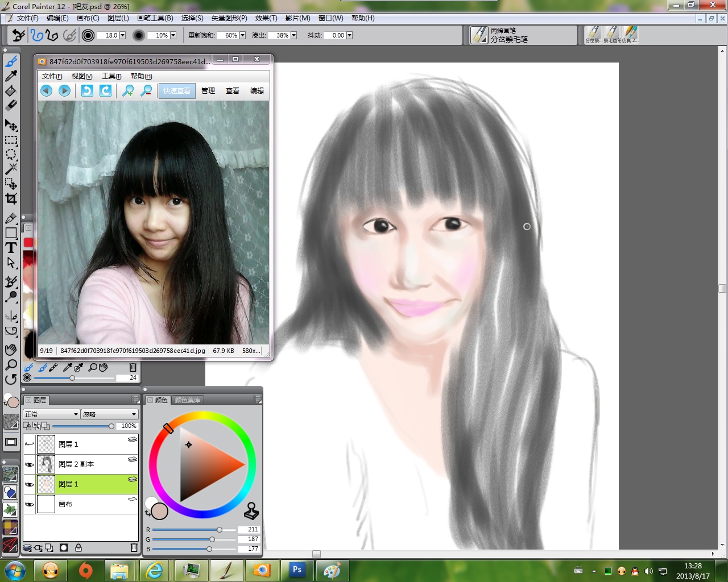728x582 pixels.
Task: Delete layer with Layers panel trash icon
Action: click(x=134, y=548)
